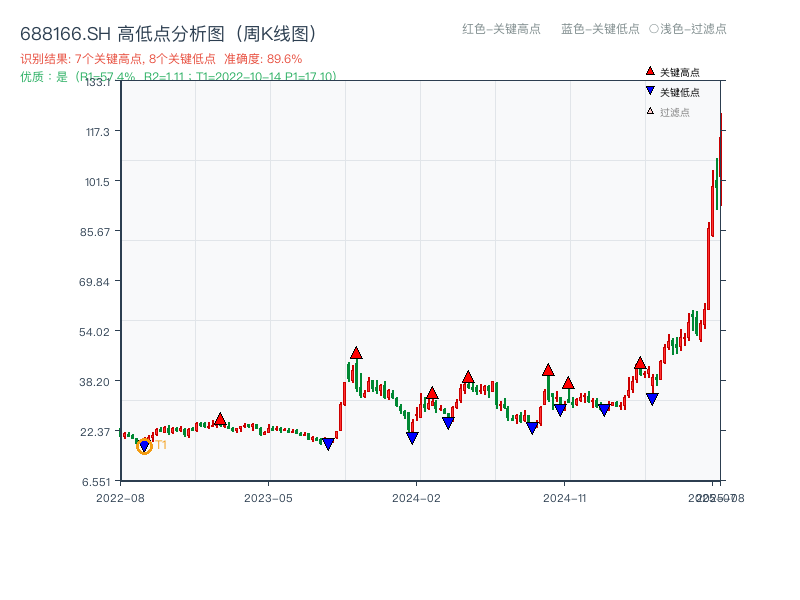Click the 69.84 y-axis label

pos(94,282)
